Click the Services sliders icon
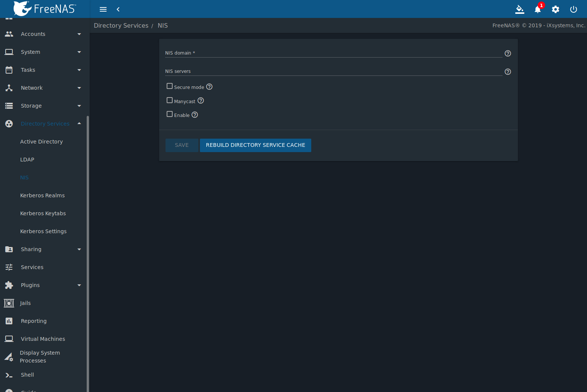 9,267
